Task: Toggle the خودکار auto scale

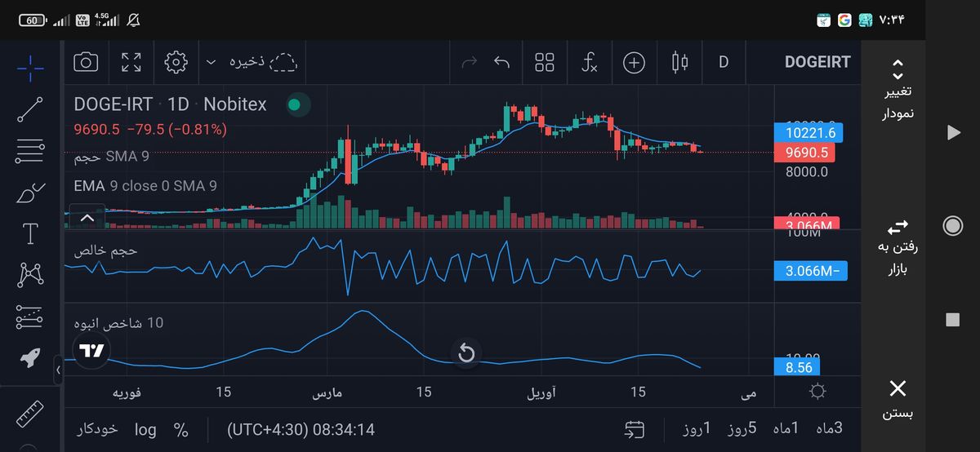Action: tap(98, 429)
